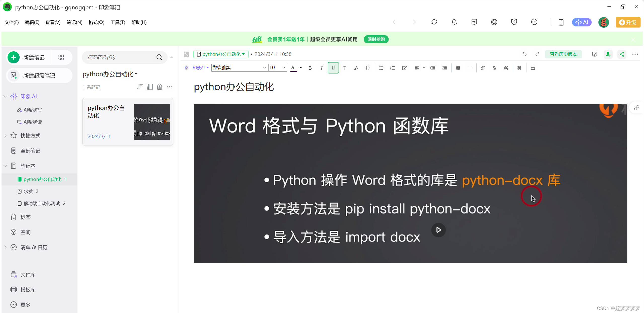Collapse the 笔记本 tree section

5,166
